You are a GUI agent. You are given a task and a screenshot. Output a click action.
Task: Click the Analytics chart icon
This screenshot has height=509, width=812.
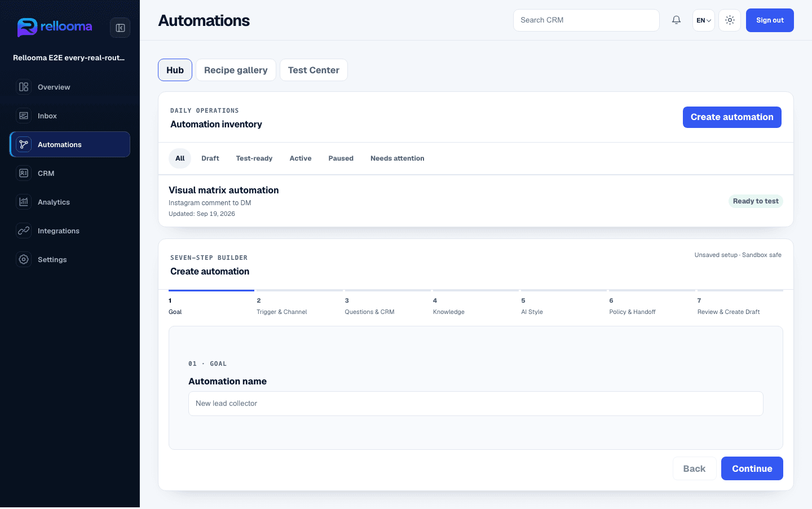tap(24, 202)
